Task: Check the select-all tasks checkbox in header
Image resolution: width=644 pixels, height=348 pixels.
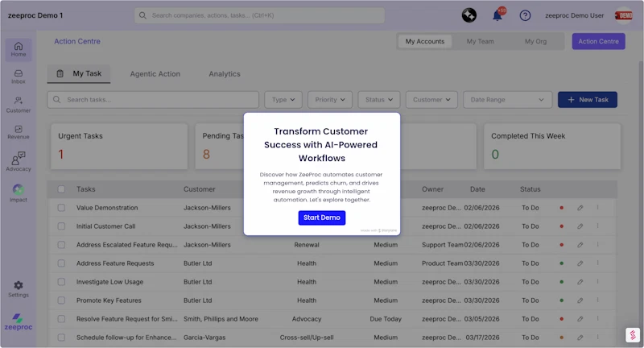Action: click(61, 189)
